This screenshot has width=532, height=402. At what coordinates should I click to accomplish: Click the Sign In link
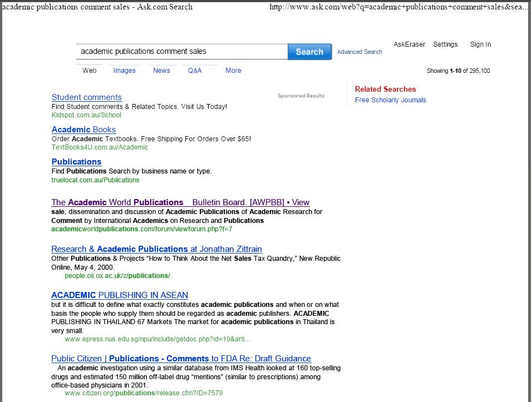[480, 44]
